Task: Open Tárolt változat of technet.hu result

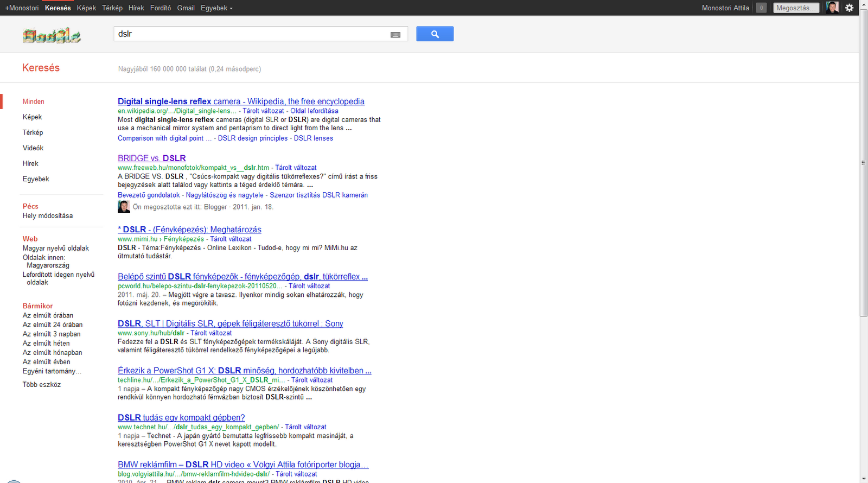Action: pyautogui.click(x=306, y=427)
